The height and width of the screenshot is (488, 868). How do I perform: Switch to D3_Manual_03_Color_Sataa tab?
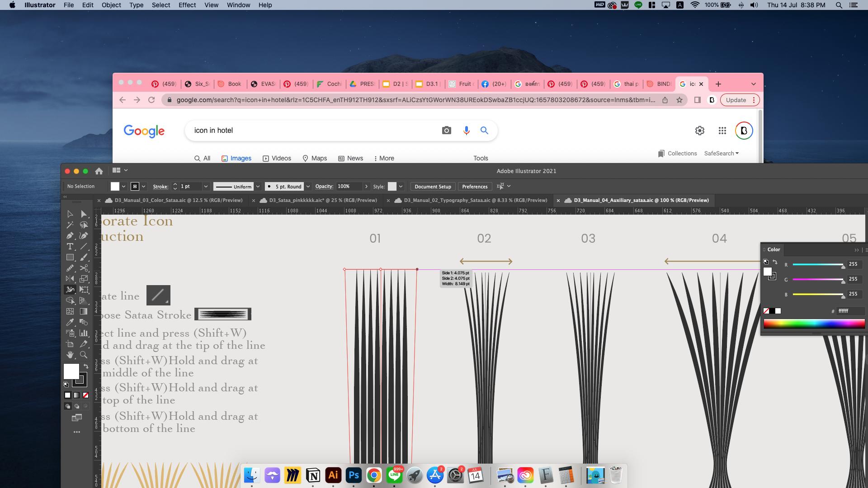(177, 200)
